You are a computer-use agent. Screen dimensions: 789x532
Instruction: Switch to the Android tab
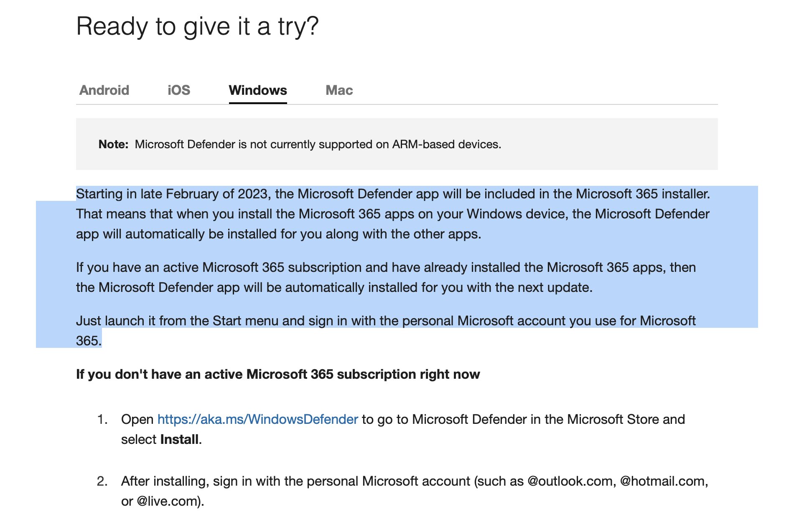click(x=104, y=90)
